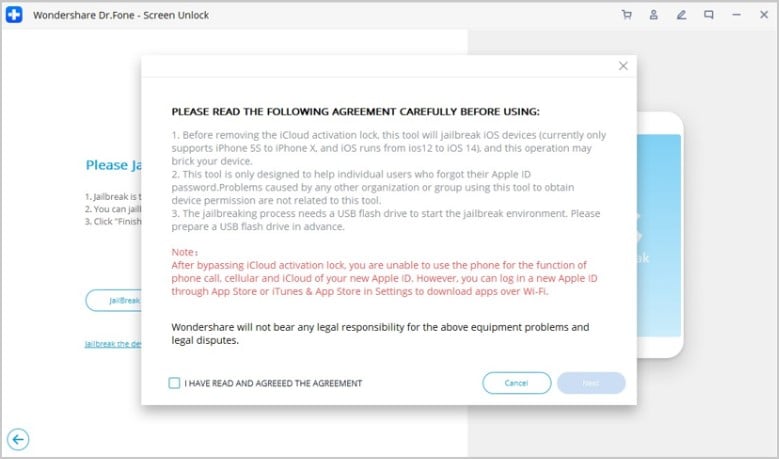
Task: Click the partially hidden JailBreak button
Action: click(x=114, y=301)
